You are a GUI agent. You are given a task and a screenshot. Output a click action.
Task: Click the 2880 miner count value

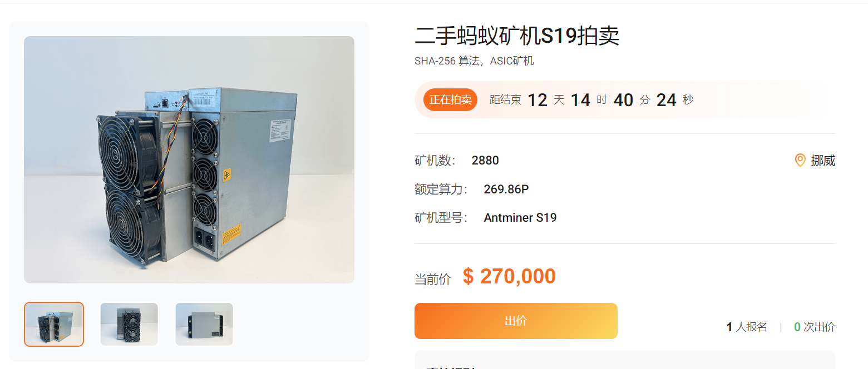point(485,161)
